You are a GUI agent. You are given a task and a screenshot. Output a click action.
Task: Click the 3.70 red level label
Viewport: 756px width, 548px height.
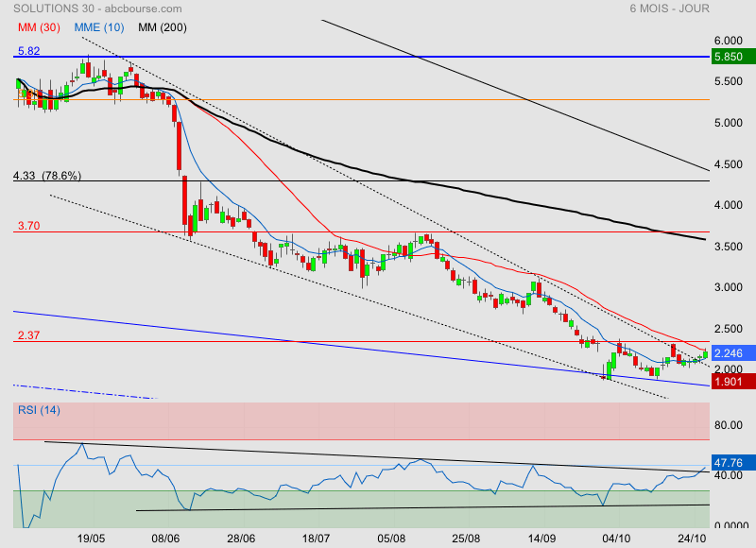click(x=29, y=226)
